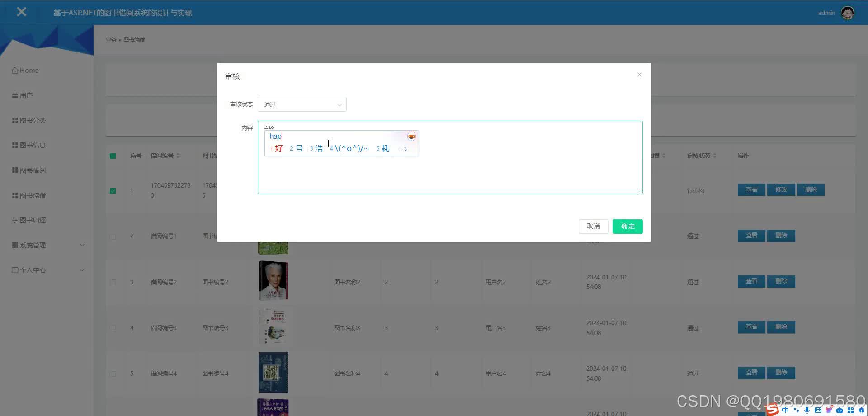Click the microphone voice input icon
The width and height of the screenshot is (868, 416).
click(807, 410)
